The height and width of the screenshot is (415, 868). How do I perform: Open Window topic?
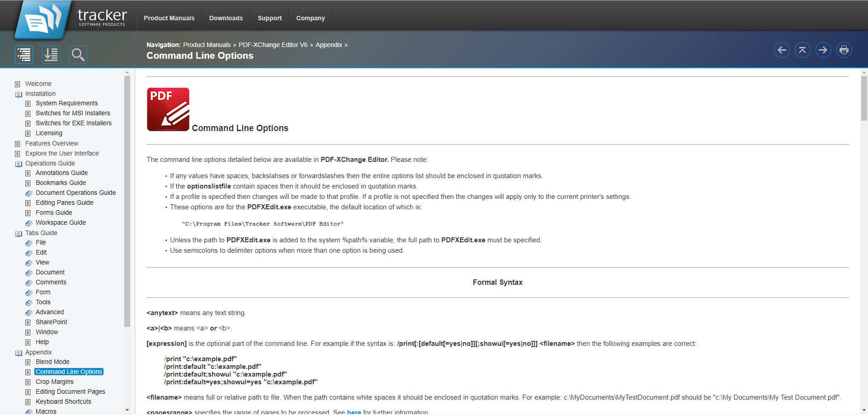pos(47,332)
